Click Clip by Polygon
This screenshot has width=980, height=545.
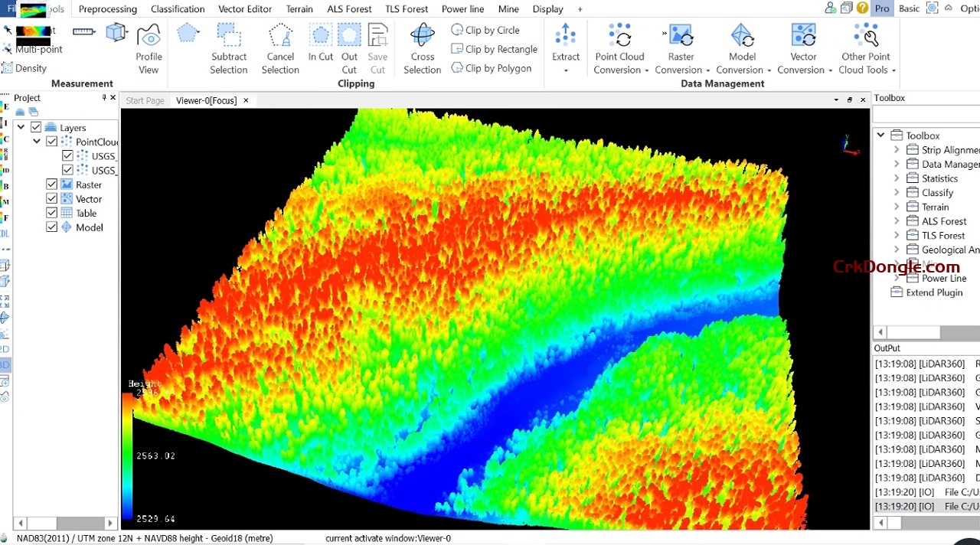(x=493, y=68)
